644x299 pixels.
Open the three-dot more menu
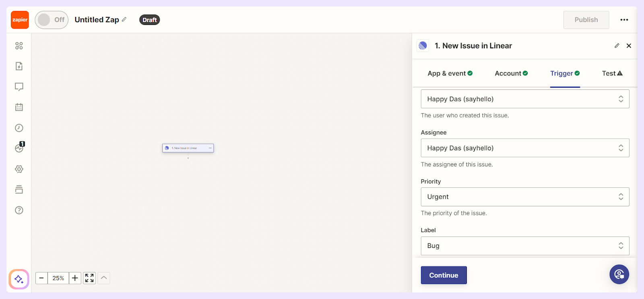click(624, 20)
